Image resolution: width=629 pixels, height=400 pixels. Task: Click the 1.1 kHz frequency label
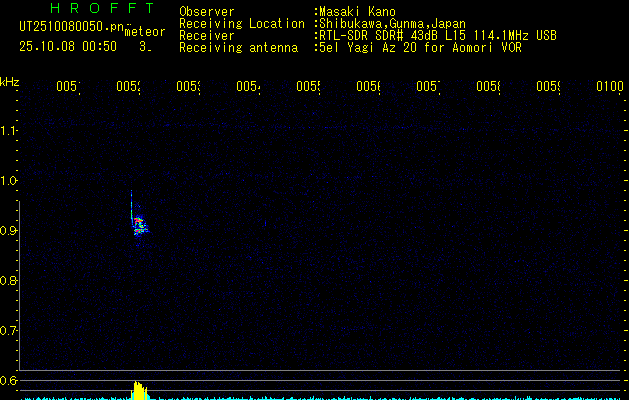point(8,131)
